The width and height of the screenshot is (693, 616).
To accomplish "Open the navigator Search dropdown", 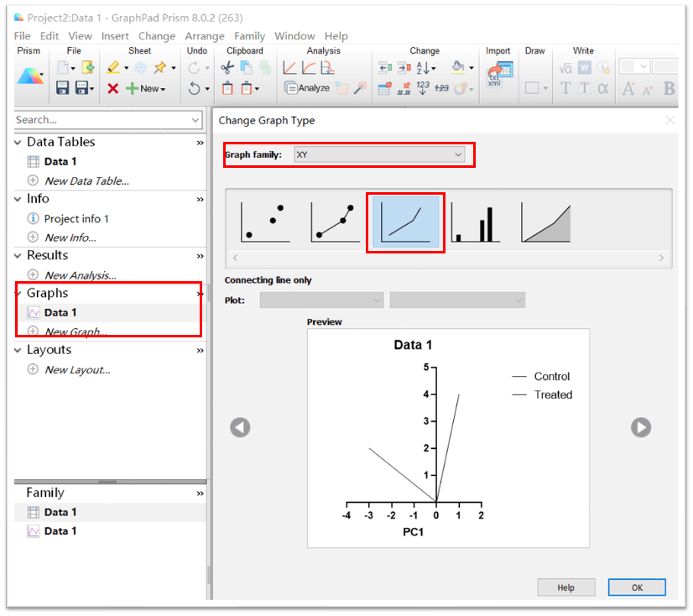I will (x=195, y=120).
